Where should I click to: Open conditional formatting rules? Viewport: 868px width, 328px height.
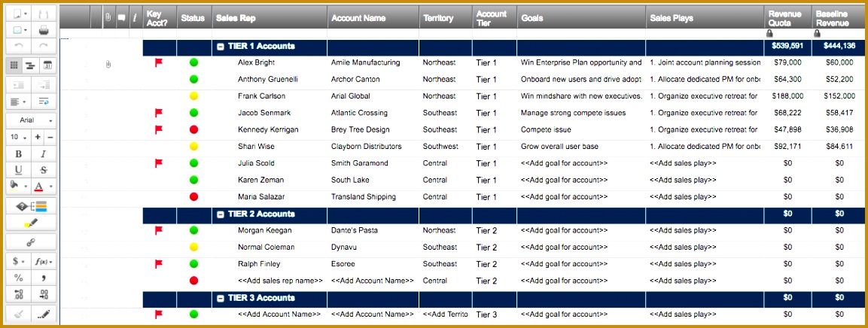(x=31, y=206)
